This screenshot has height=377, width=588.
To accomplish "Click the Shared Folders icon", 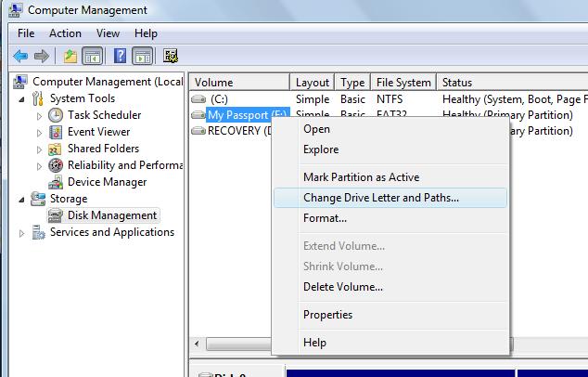I will click(55, 149).
